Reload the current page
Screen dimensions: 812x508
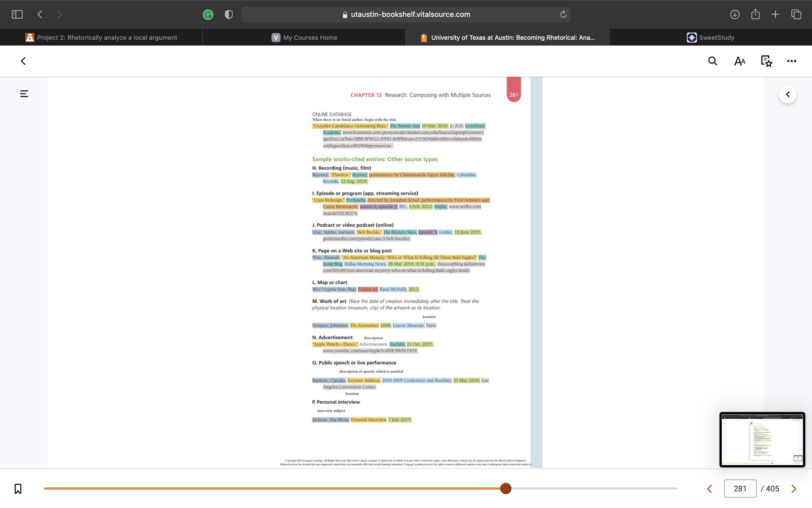563,14
